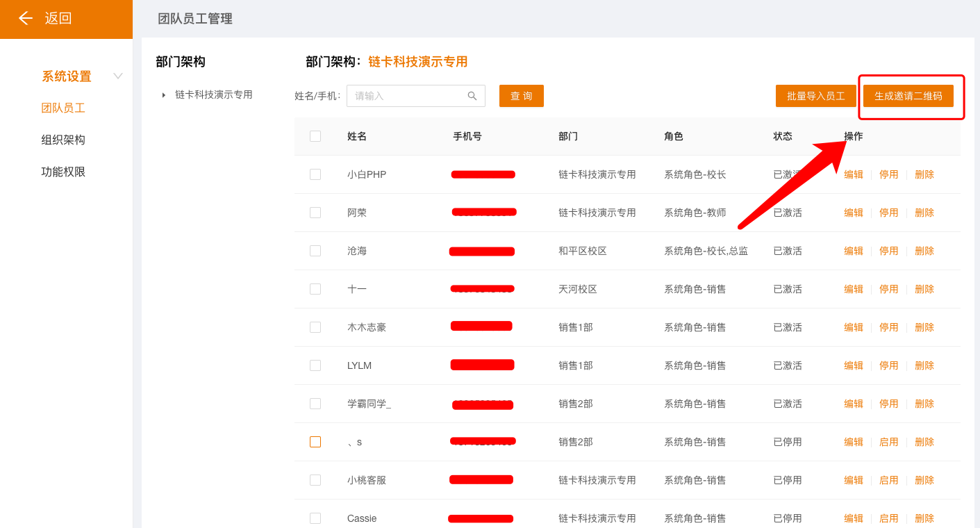Delete the 木木志豪 employee
980x528 pixels.
924,327
